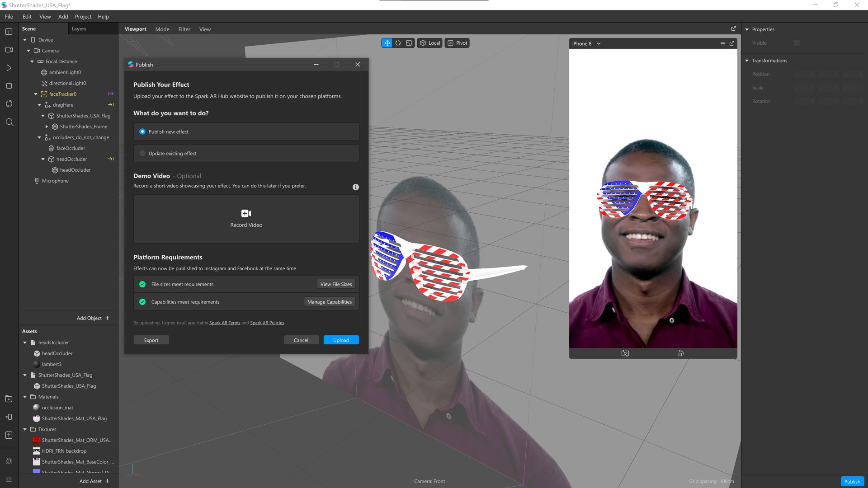Pop out the viewport with external icon
The width and height of the screenshot is (868, 488).
[x=733, y=28]
